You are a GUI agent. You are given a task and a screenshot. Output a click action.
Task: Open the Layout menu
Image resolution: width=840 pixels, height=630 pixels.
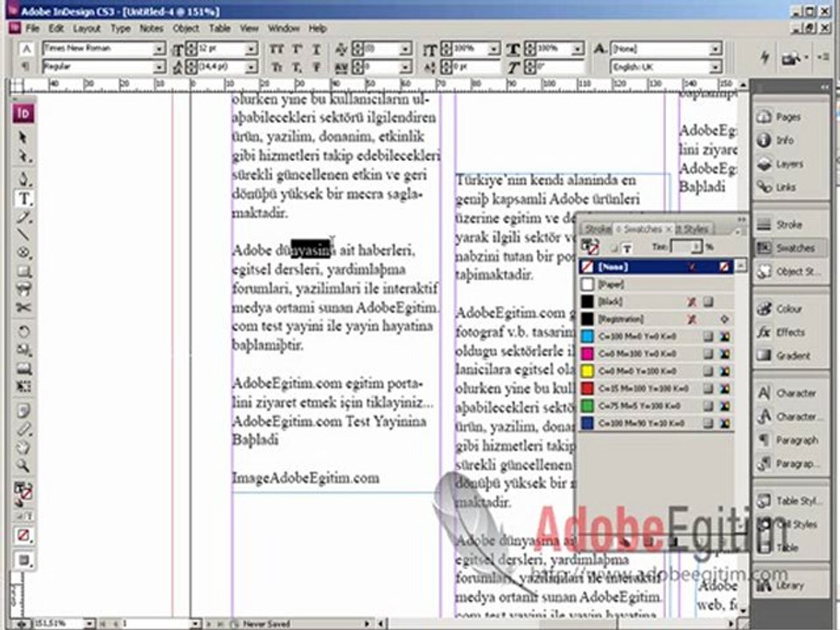click(87, 28)
